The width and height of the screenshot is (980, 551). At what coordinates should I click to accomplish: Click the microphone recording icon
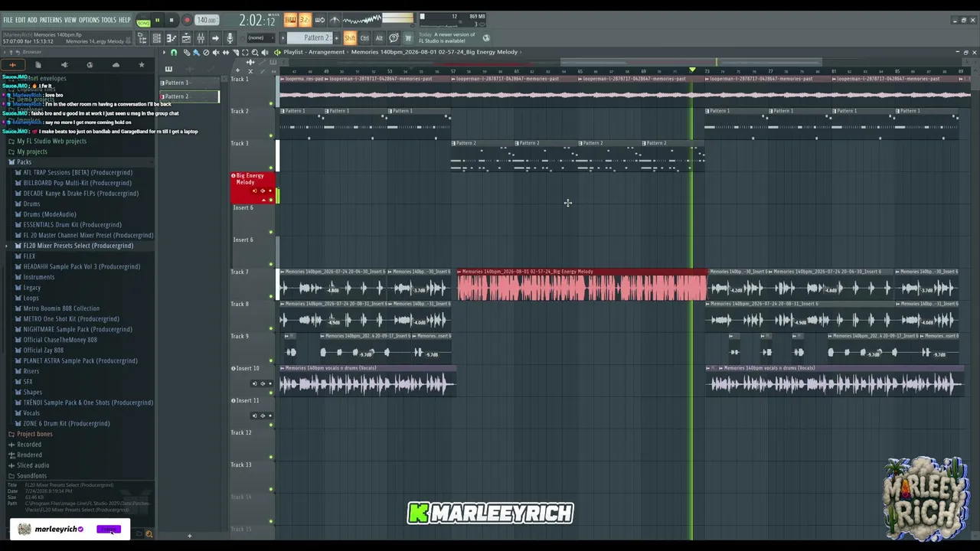pyautogui.click(x=230, y=38)
